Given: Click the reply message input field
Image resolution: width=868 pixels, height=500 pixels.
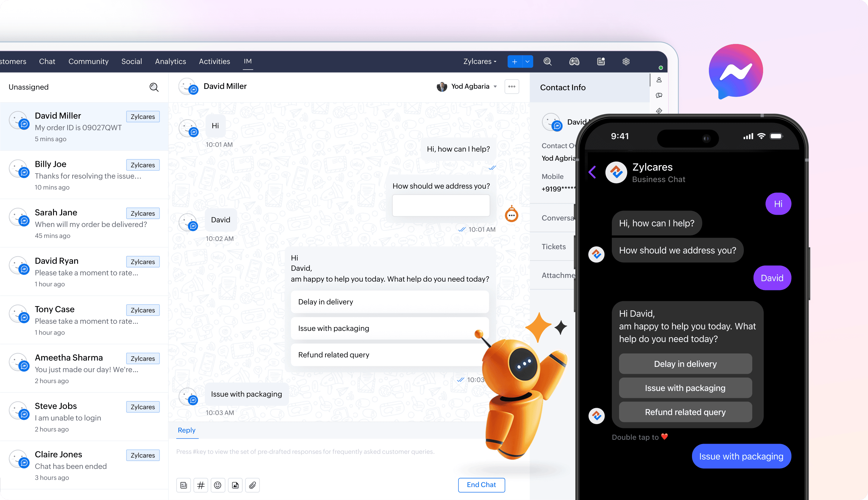Looking at the screenshot, I should coord(309,457).
